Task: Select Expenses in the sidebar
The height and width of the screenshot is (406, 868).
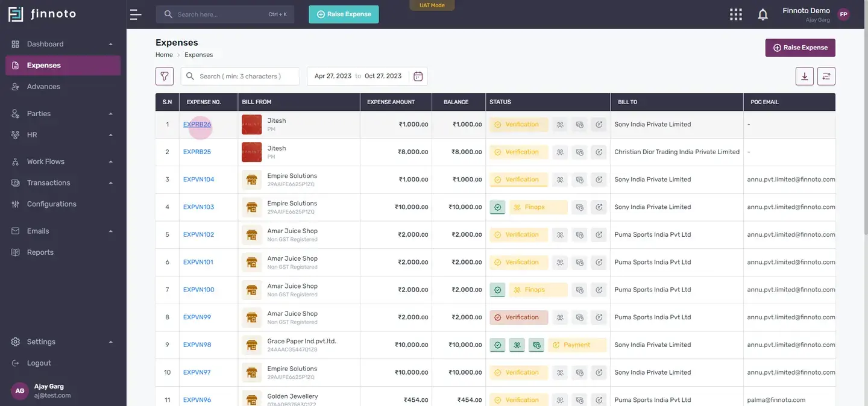Action: pyautogui.click(x=63, y=66)
